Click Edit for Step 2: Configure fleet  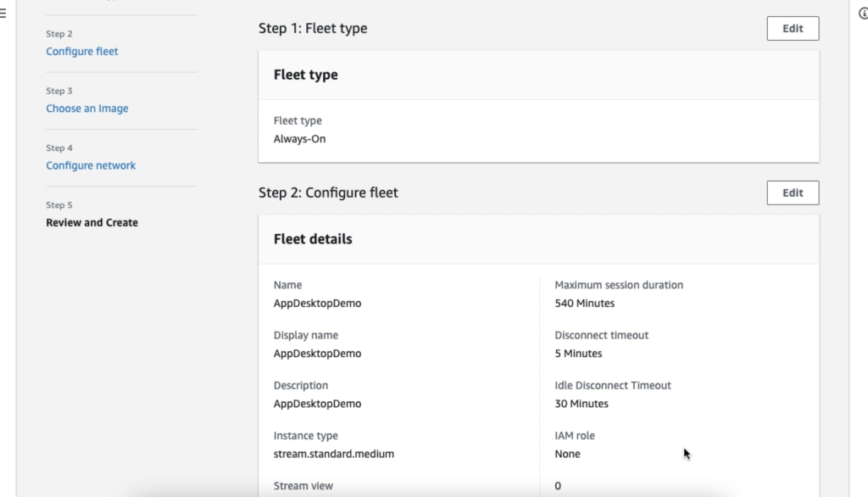(x=793, y=193)
